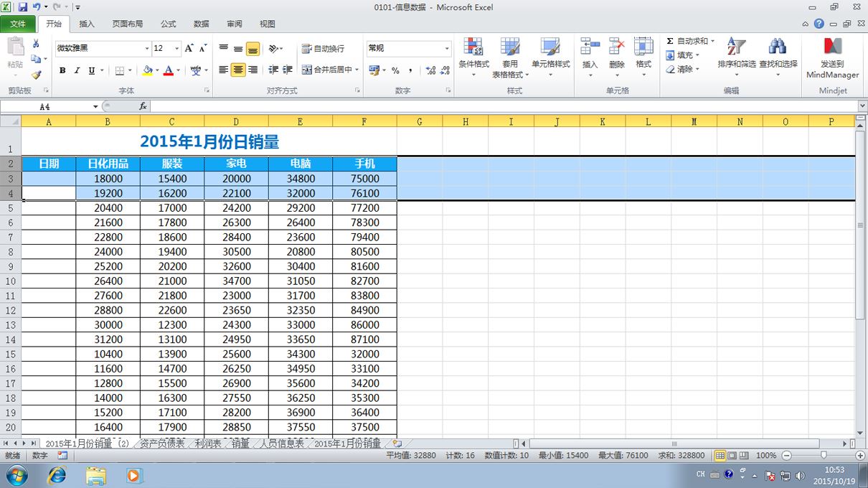Image resolution: width=868 pixels, height=488 pixels.
Task: Expand the 自动求和 AutoSum dropdown arrow
Action: [x=712, y=41]
